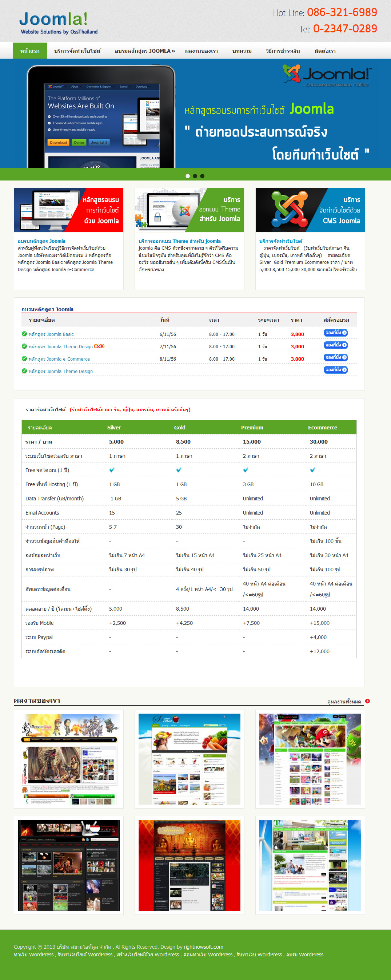Open ผลงานของเรา menu item
The width and height of the screenshot is (391, 980).
(201, 51)
